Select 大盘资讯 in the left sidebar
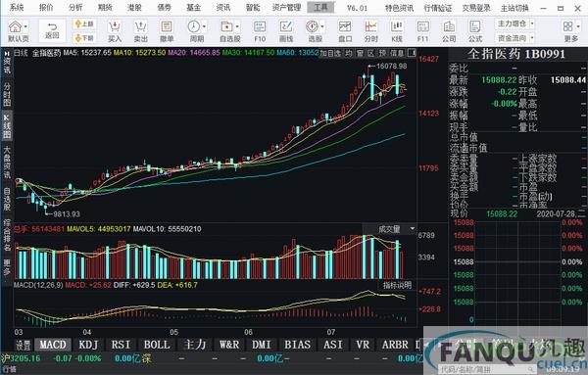 click(7, 163)
